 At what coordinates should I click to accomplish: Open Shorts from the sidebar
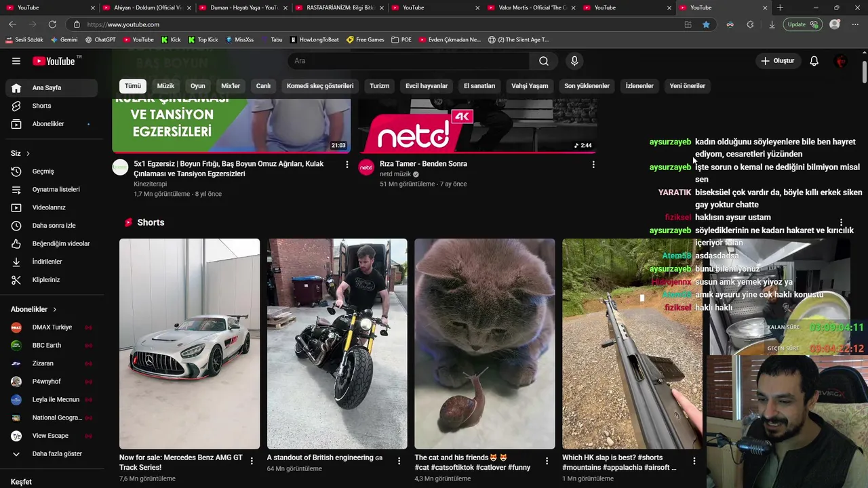coord(52,106)
